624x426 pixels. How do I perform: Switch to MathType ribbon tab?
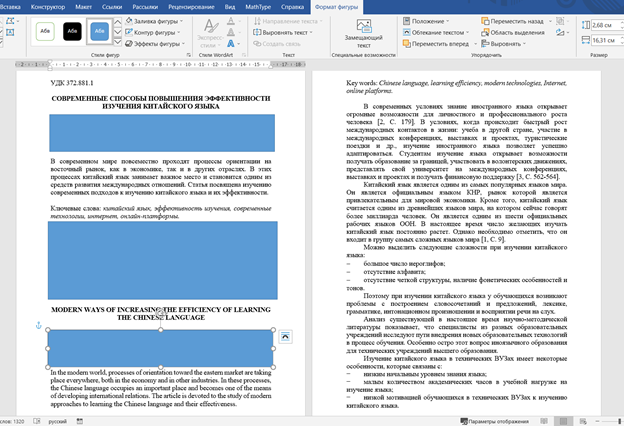(x=258, y=7)
